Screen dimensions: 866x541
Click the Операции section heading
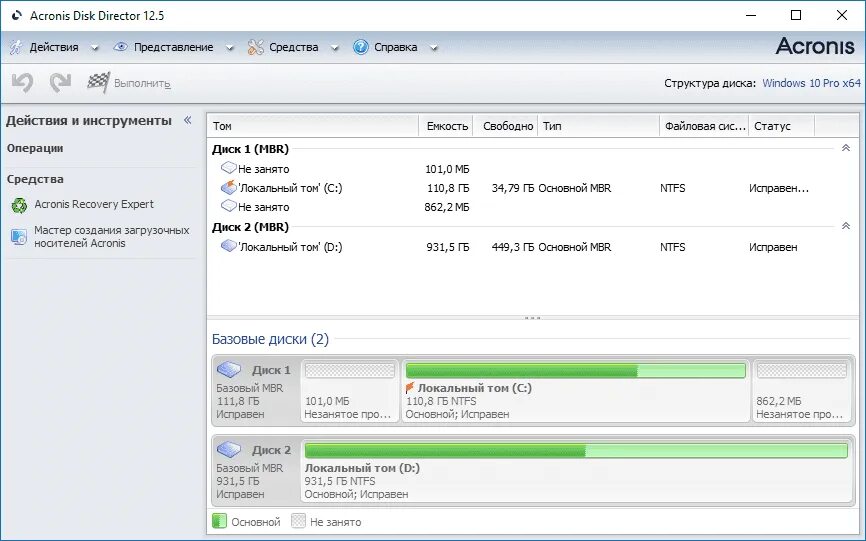pyautogui.click(x=35, y=148)
